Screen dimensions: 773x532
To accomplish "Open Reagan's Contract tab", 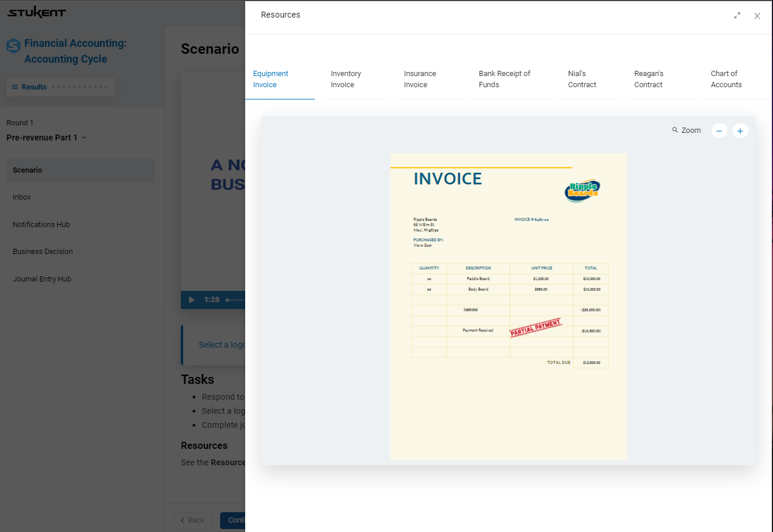I will point(661,79).
